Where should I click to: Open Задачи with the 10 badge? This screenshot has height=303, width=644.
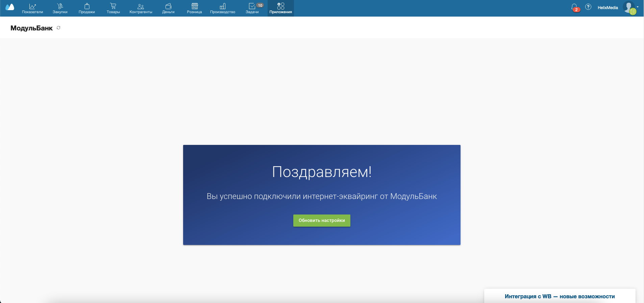click(253, 8)
